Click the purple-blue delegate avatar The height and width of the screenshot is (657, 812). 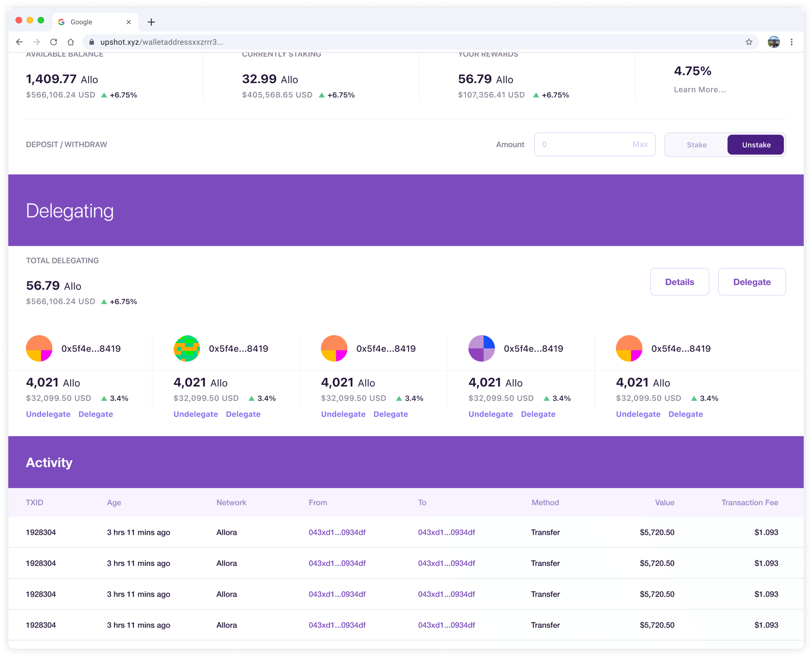pos(481,348)
